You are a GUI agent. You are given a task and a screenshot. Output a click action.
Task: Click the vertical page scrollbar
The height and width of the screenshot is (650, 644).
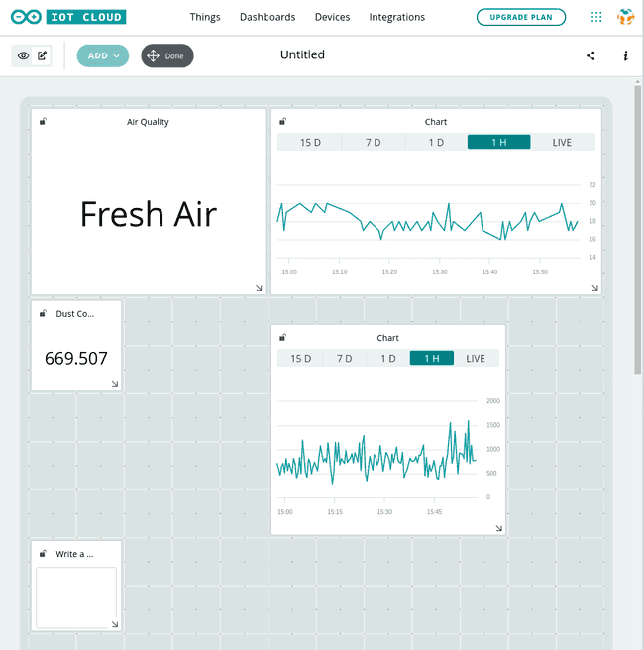coord(637,228)
